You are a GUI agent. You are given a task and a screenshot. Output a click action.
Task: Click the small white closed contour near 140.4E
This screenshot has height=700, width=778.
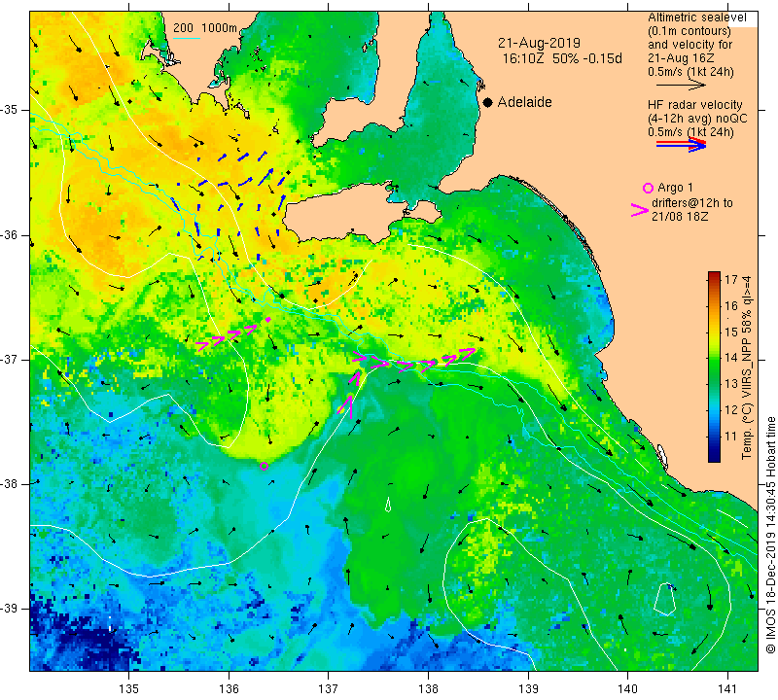(x=665, y=597)
